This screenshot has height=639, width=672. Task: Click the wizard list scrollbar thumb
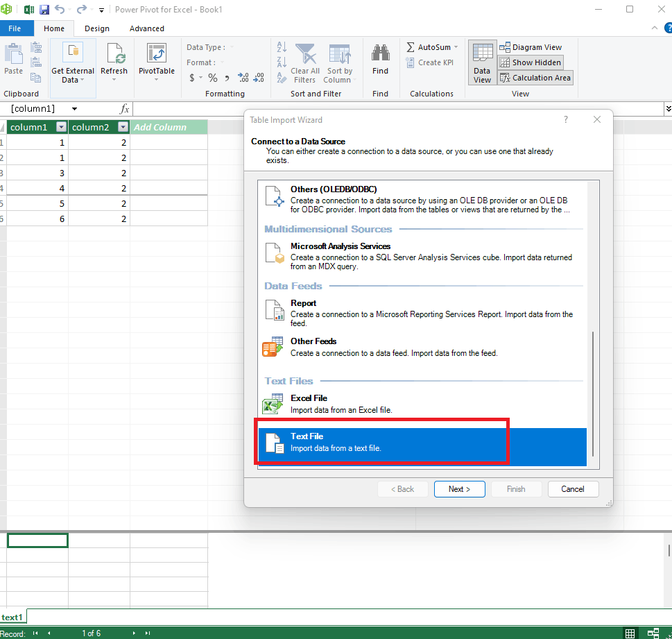[593, 393]
